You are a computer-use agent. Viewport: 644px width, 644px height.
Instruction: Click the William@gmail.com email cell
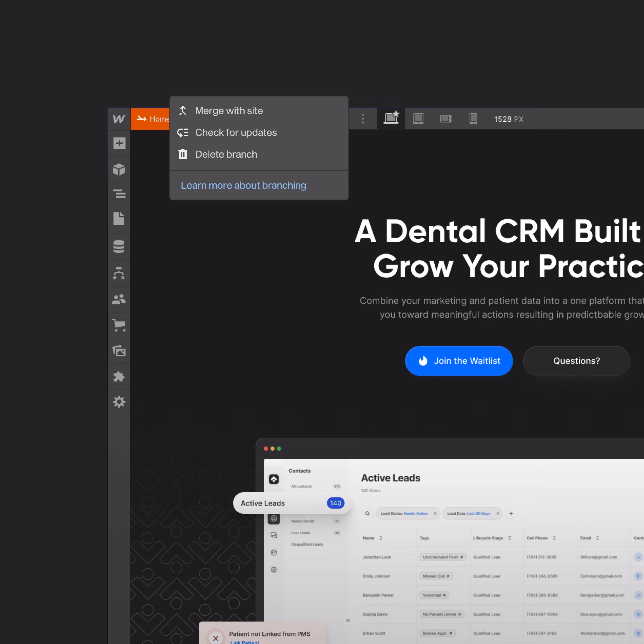[599, 557]
